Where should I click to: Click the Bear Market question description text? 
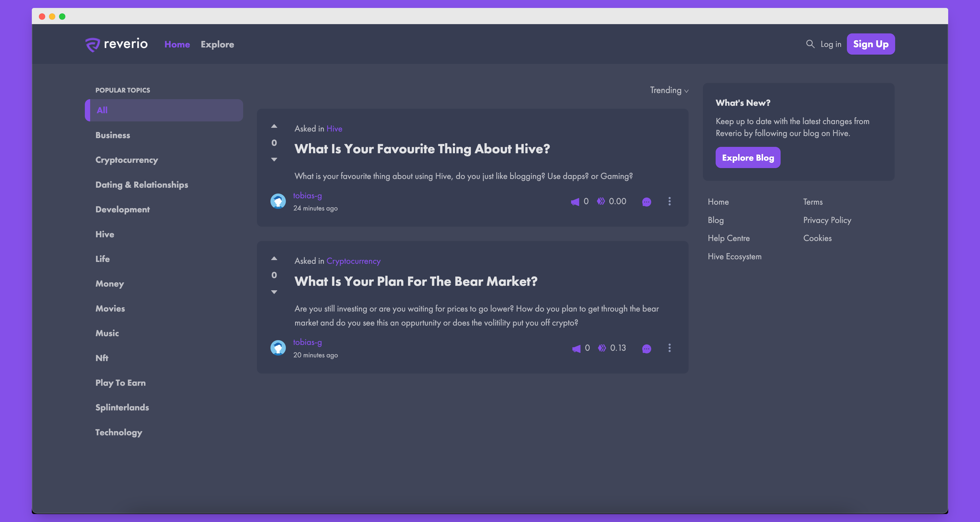(476, 316)
